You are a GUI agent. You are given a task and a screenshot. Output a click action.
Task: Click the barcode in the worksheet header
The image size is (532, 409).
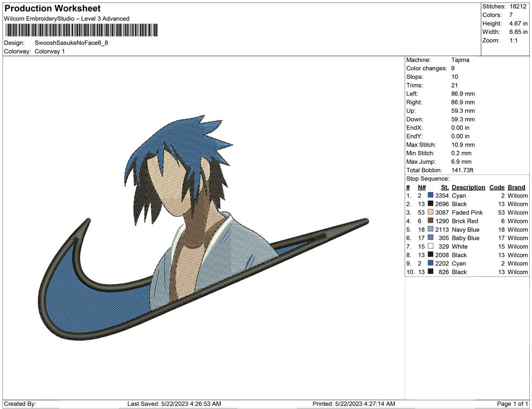click(82, 30)
